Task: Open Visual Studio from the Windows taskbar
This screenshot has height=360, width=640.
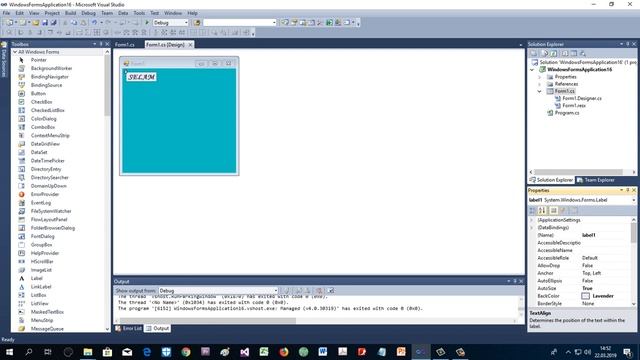Action: pyautogui.click(x=244, y=352)
